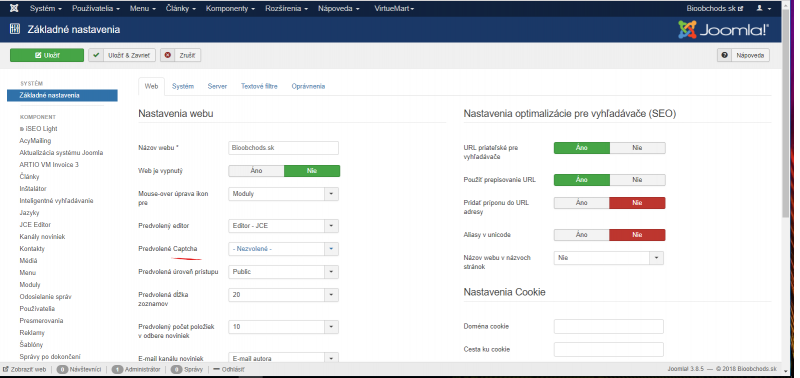The image size is (800, 378).
Task: Click the Doména cookie input field
Action: coord(609,326)
